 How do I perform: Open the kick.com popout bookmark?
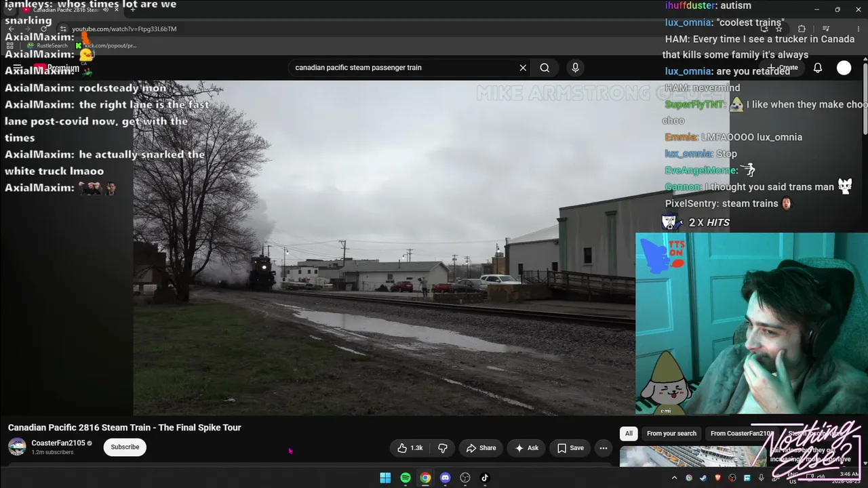coord(106,45)
